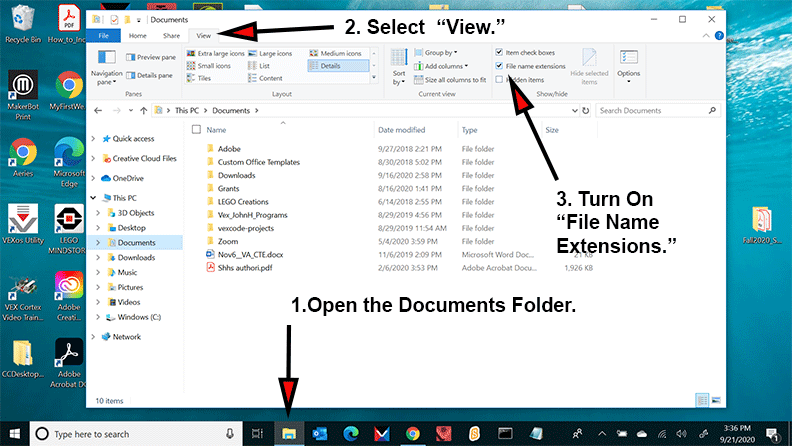
Task: Open the Add columns dropdown
Action: [445, 66]
